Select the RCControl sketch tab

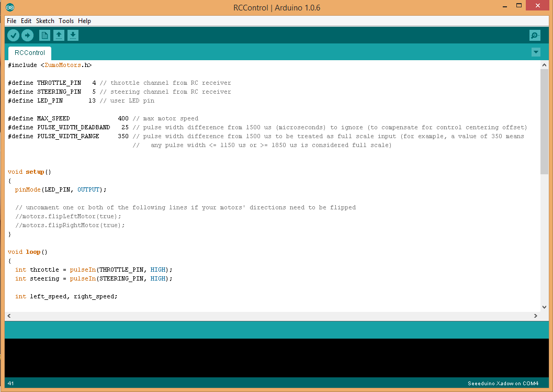[x=30, y=53]
